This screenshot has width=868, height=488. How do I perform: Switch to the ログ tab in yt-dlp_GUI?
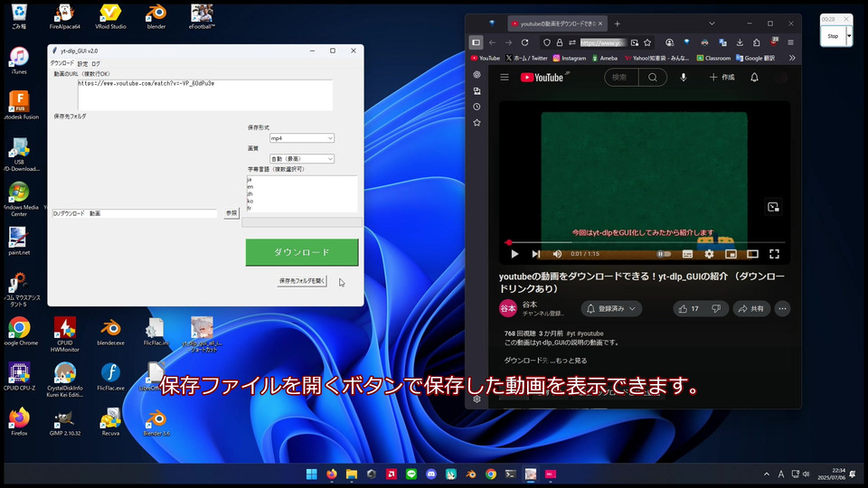96,64
